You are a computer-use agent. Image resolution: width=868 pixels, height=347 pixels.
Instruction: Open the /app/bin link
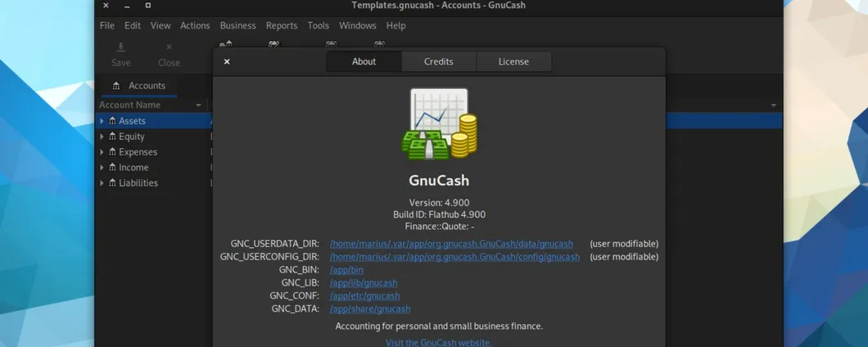click(346, 270)
